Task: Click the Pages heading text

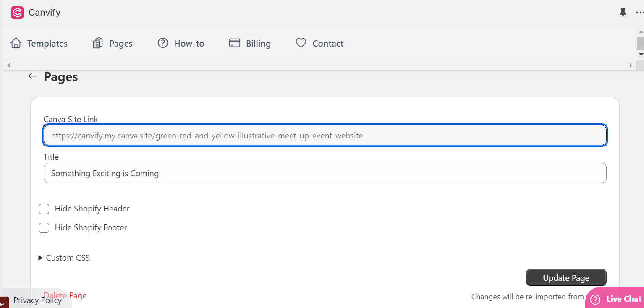Action: 61,77
